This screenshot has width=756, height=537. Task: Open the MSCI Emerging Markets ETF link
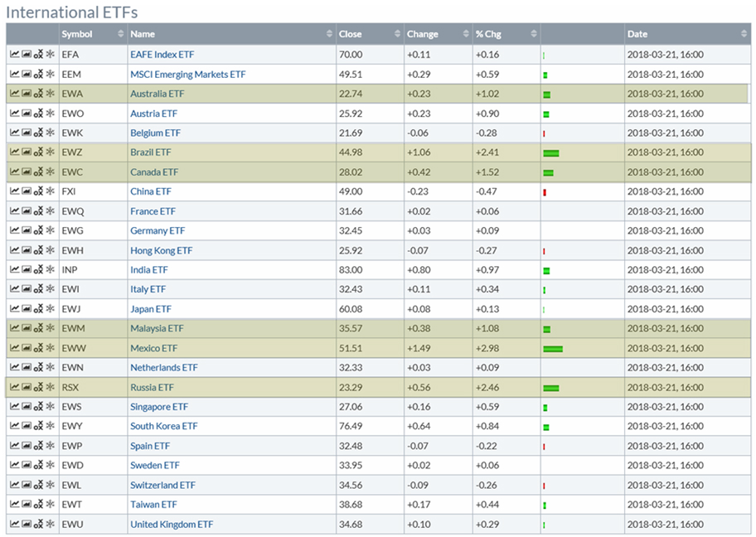tap(187, 74)
